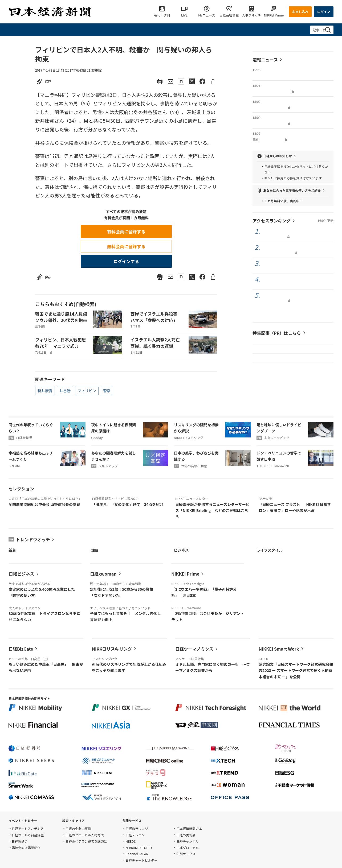This screenshot has width=342, height=868.
Task: Save article with top paperclip 保存 icon
Action: click(x=44, y=81)
